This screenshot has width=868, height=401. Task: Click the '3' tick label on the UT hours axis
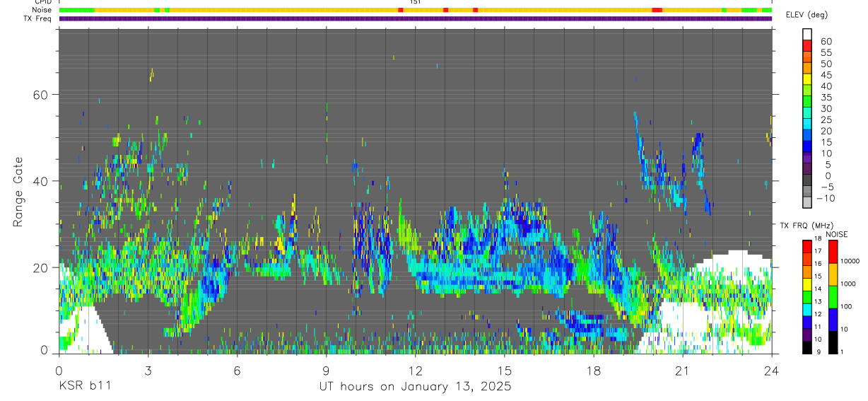(148, 371)
